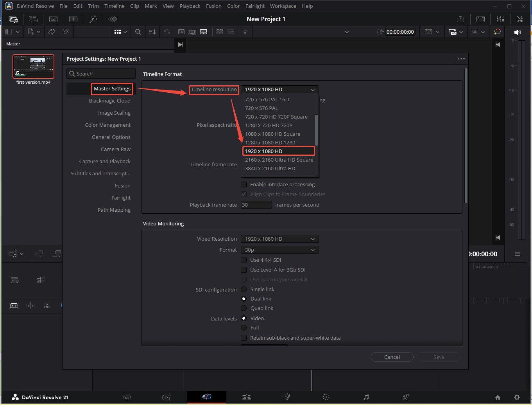Check Use Level A for 3Gb SDI
The width and height of the screenshot is (532, 405).
(244, 270)
